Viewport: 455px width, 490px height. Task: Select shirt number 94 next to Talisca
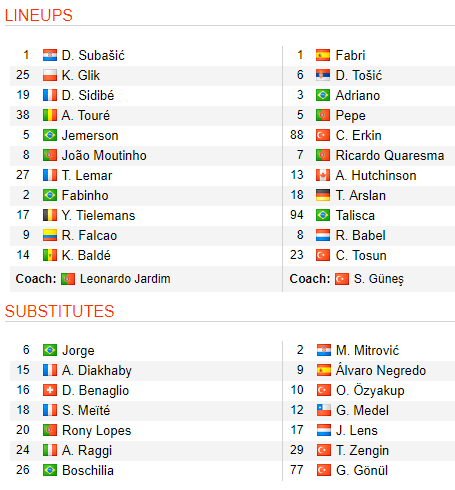coord(297,215)
